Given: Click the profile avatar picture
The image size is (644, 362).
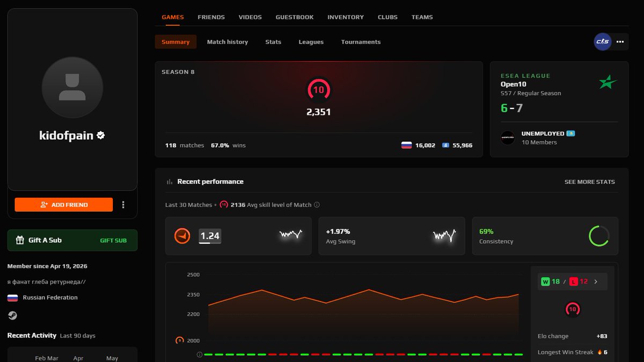Looking at the screenshot, I should [72, 88].
